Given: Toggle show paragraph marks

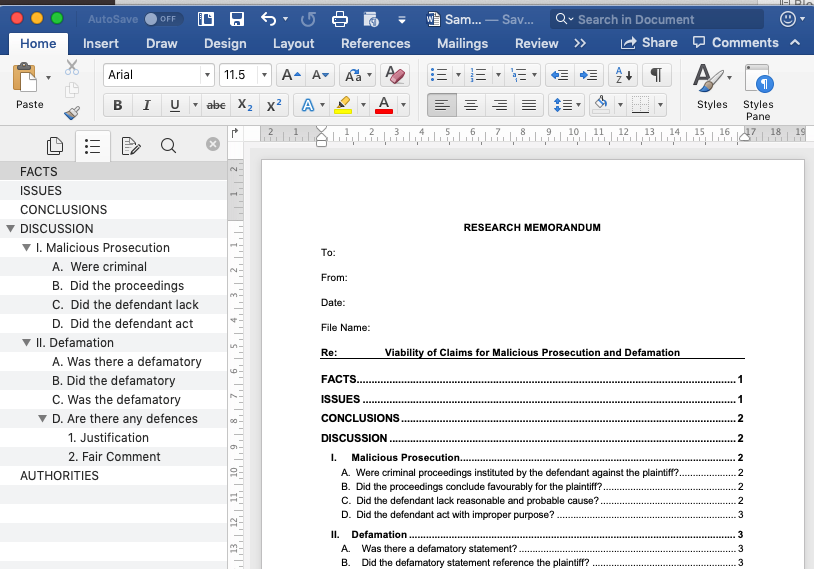Looking at the screenshot, I should (657, 75).
